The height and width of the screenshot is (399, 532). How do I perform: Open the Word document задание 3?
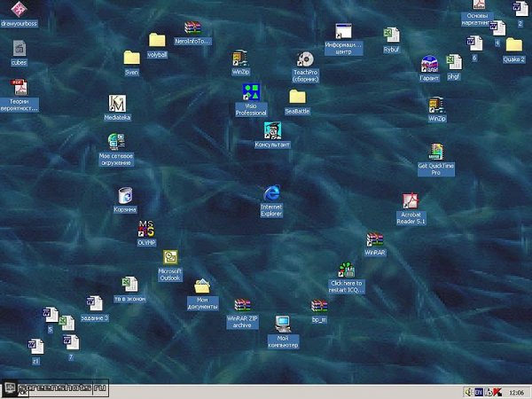click(93, 303)
